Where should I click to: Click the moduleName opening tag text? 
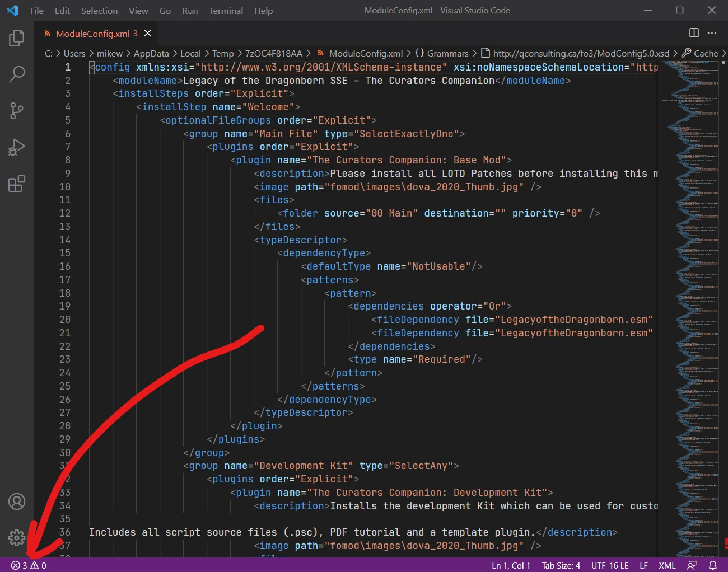pos(148,81)
